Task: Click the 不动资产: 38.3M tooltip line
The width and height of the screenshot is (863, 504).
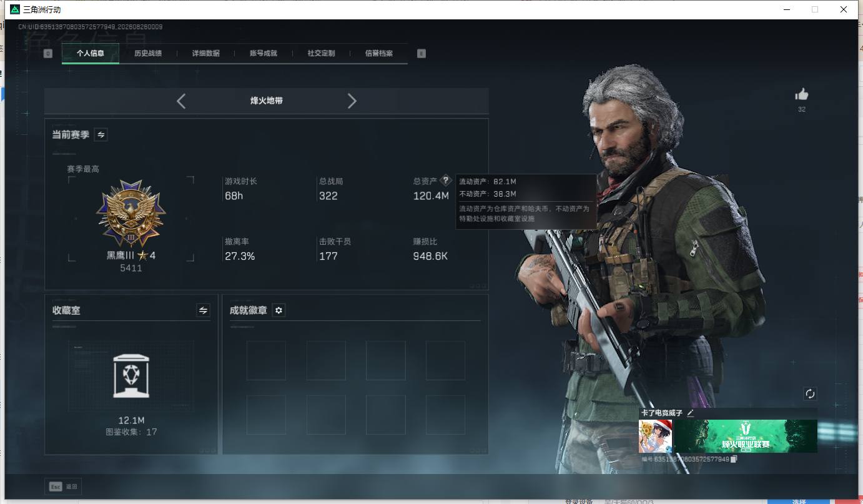Action: click(488, 194)
